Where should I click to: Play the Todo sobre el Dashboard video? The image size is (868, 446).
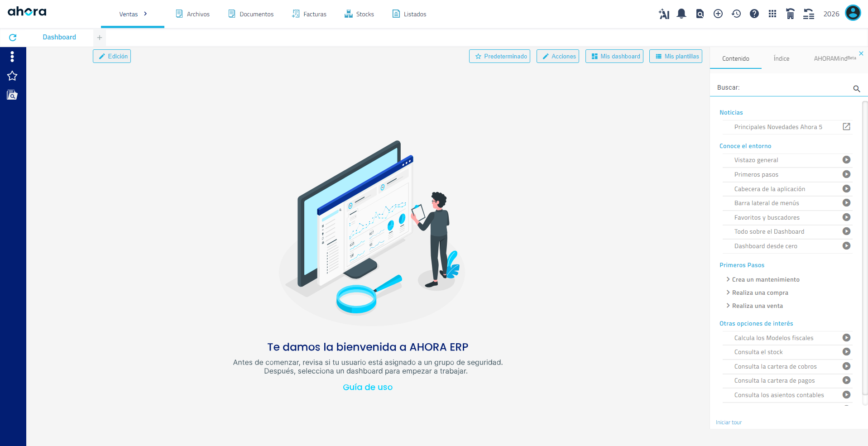pos(846,231)
